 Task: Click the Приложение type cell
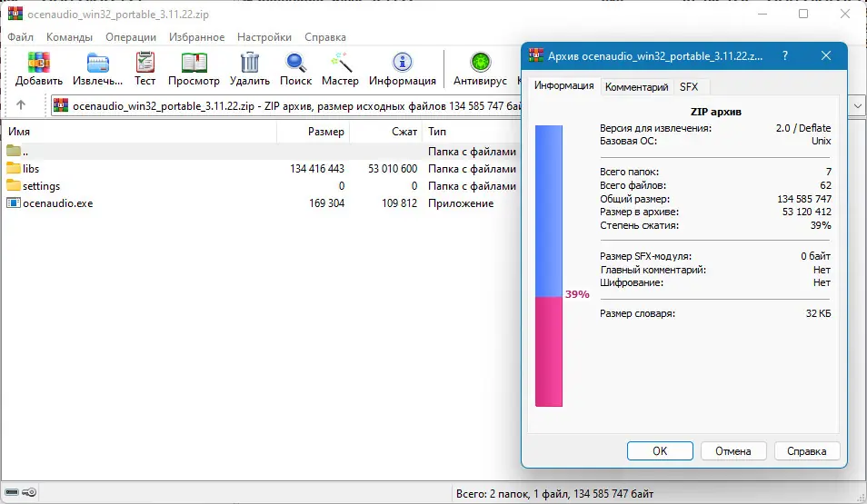coord(461,203)
